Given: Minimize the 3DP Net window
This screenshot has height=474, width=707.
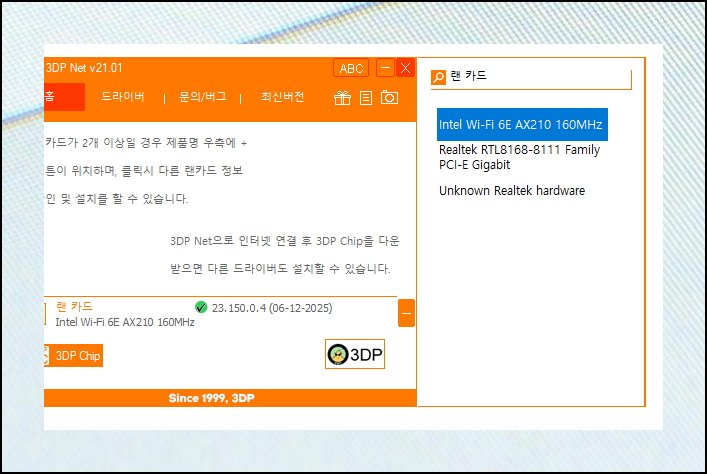Looking at the screenshot, I should 386,68.
